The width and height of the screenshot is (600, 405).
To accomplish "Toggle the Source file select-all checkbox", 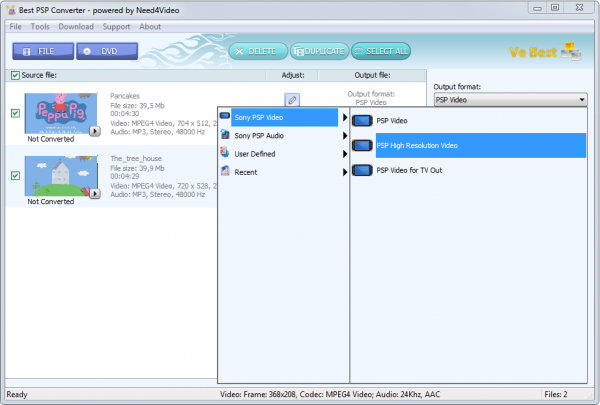I will pyautogui.click(x=15, y=75).
